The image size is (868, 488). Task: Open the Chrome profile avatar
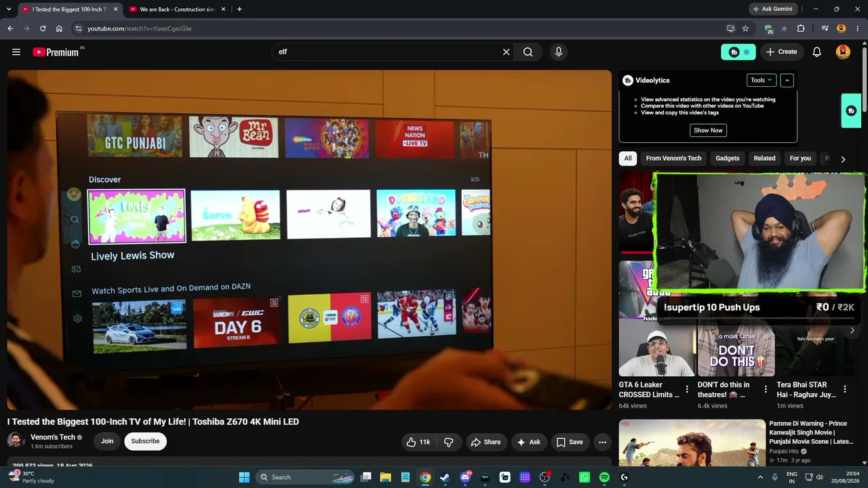(x=842, y=28)
